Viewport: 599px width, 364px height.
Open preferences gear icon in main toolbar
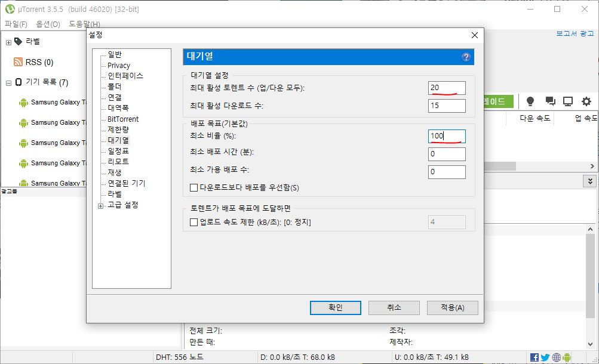coord(586,101)
